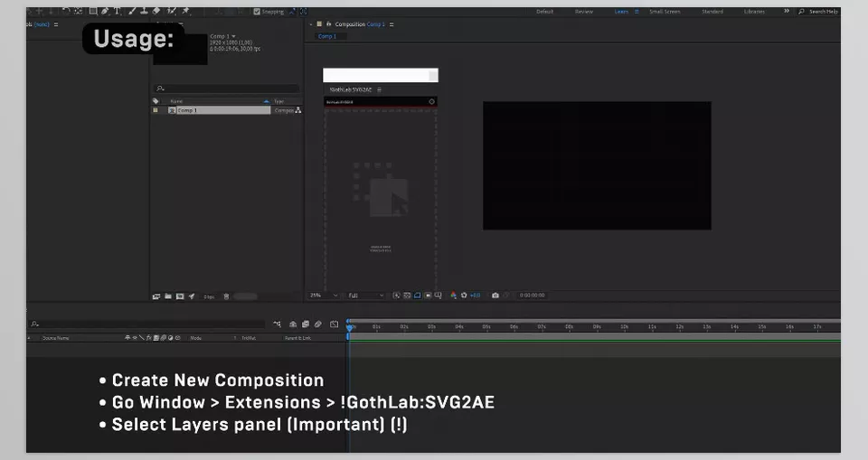Open the show channel color icon

point(453,296)
